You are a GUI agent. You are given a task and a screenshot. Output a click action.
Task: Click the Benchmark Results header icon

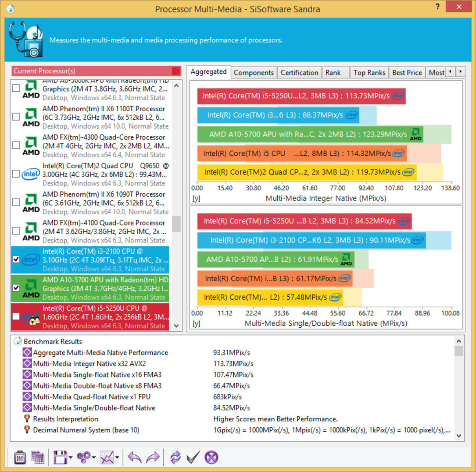pos(18,341)
